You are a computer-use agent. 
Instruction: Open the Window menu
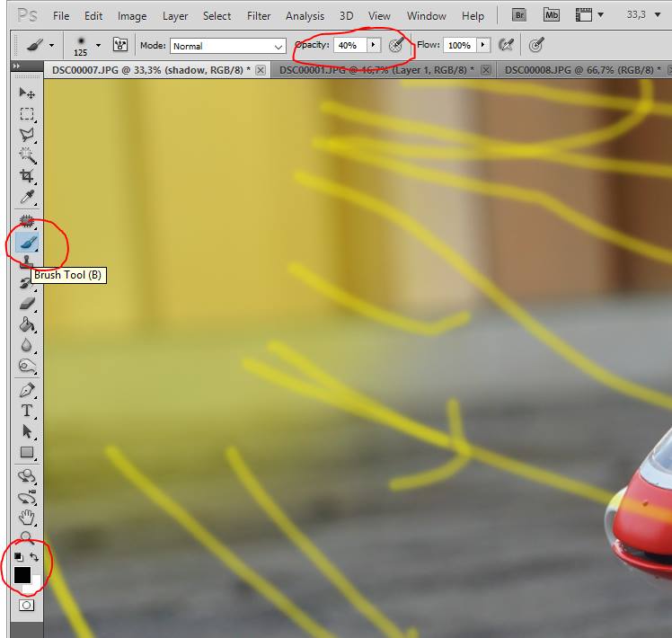427,16
